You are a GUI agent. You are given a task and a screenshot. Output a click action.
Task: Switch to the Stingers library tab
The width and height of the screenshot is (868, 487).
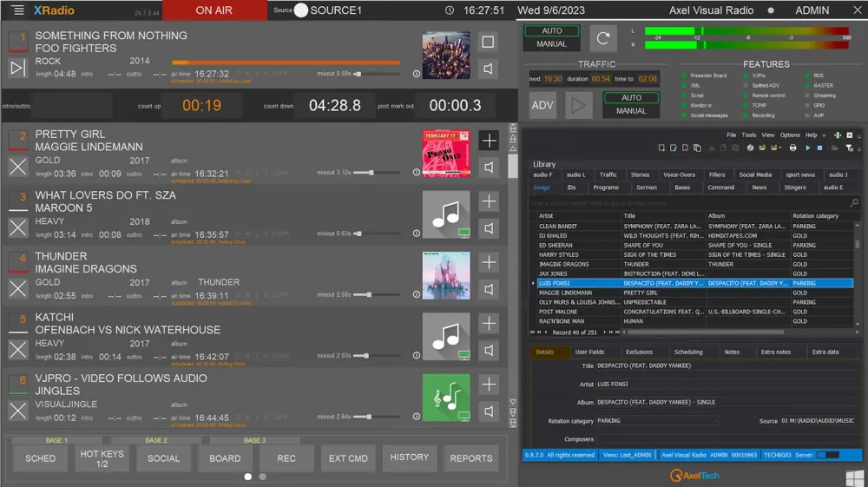pos(794,188)
